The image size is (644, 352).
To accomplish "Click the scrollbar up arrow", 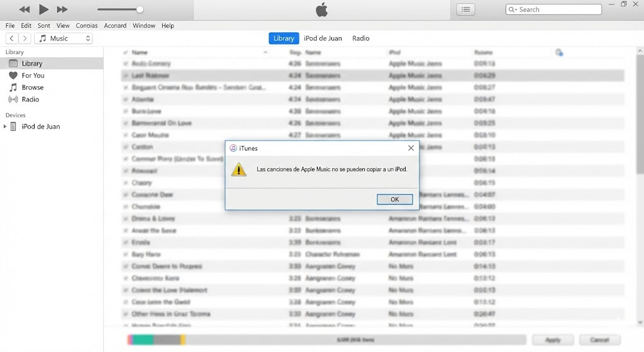I will click(x=640, y=50).
